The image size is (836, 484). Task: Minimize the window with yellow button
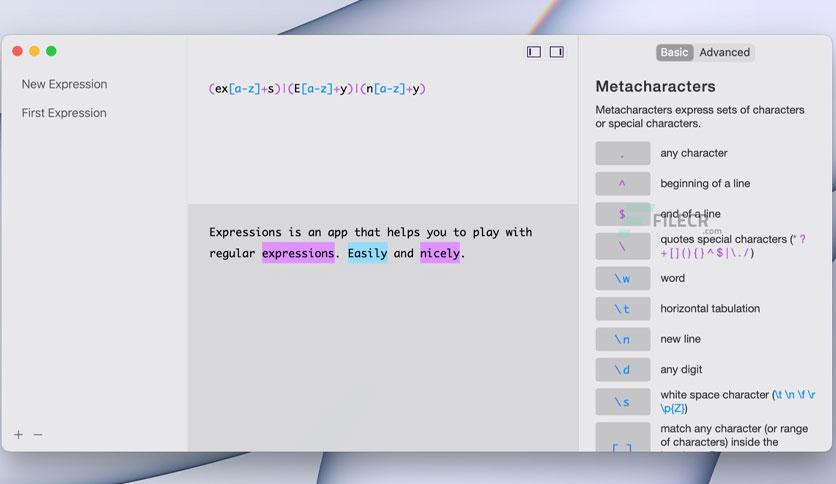tap(34, 51)
